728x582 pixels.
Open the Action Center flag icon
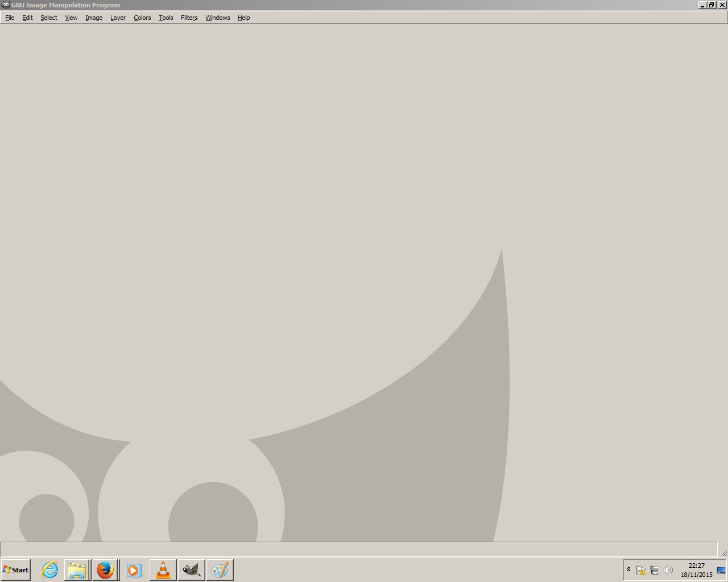click(x=641, y=570)
